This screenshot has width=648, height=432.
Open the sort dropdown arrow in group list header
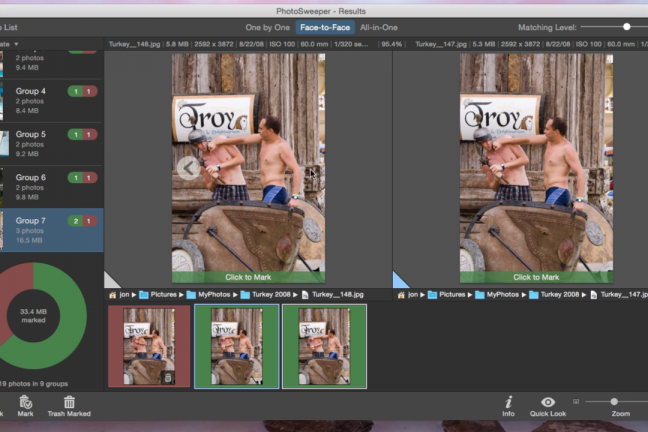[16, 44]
